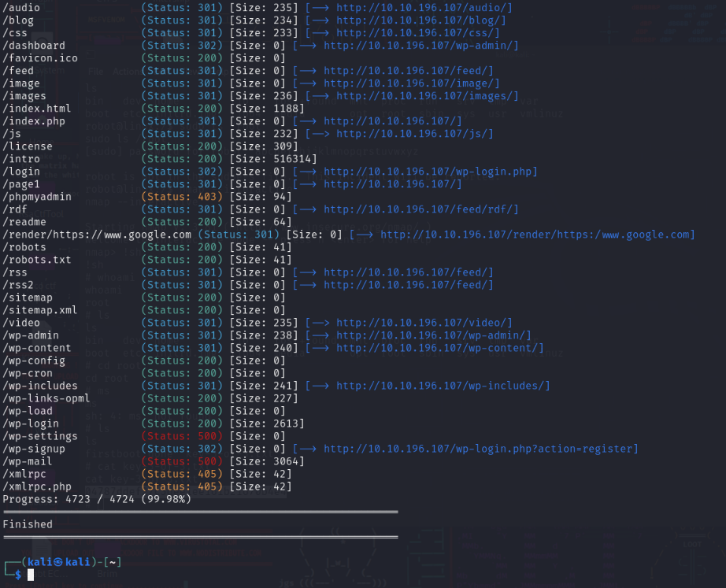Click the /wp-links-opml path text
This screenshot has width=726, height=588.
tap(46, 398)
